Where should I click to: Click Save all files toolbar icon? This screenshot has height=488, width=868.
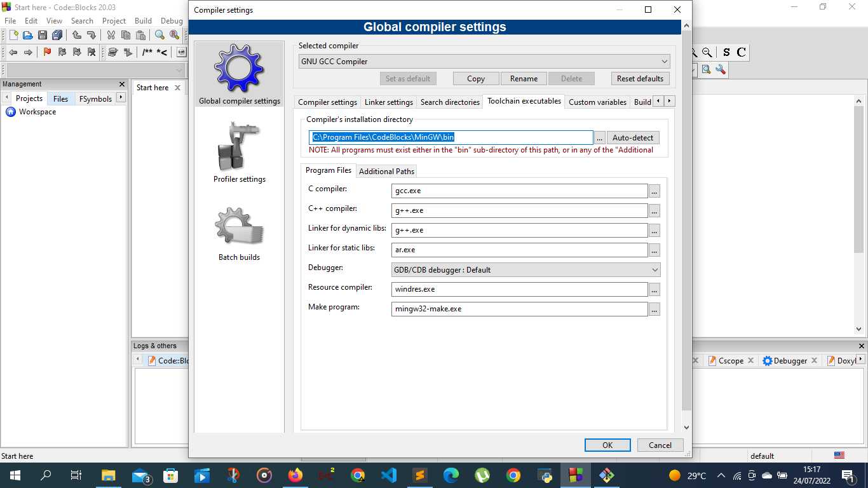click(x=57, y=35)
